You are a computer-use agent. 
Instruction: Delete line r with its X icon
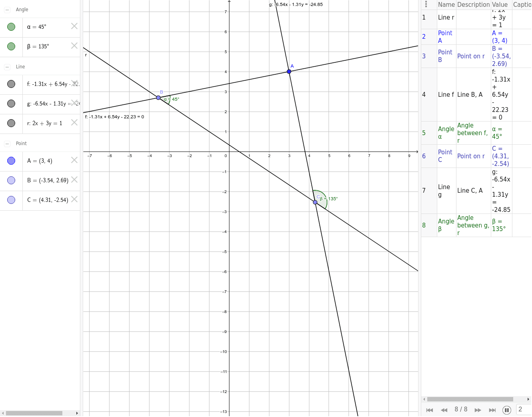click(x=74, y=122)
